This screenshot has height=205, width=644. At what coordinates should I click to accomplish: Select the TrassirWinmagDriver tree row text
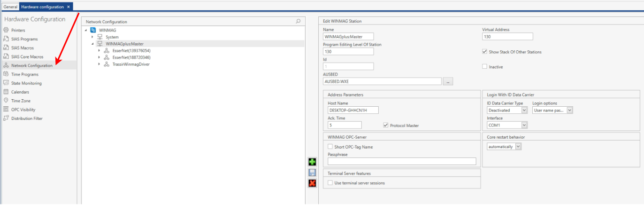(x=131, y=64)
